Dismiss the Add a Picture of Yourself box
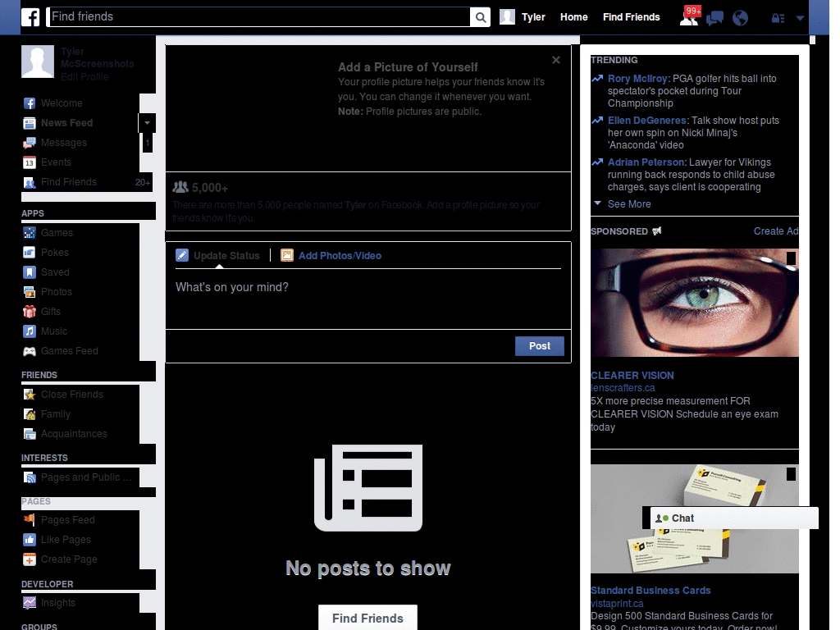This screenshot has height=630, width=840. tap(556, 60)
